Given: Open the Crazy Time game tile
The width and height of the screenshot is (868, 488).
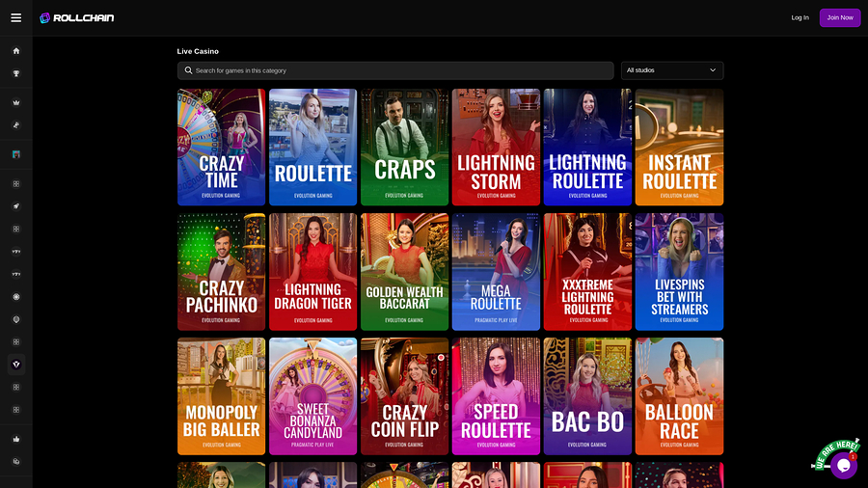Looking at the screenshot, I should click(221, 147).
